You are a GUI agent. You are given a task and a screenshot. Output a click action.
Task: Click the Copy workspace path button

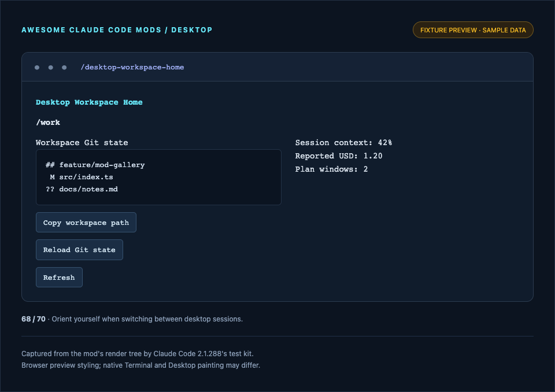[86, 223]
